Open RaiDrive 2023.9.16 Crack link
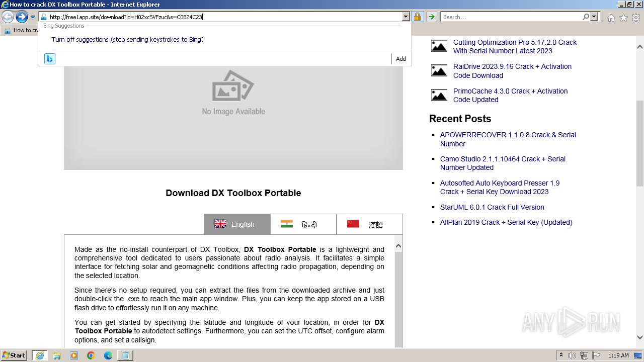The width and height of the screenshot is (644, 362). click(512, 71)
